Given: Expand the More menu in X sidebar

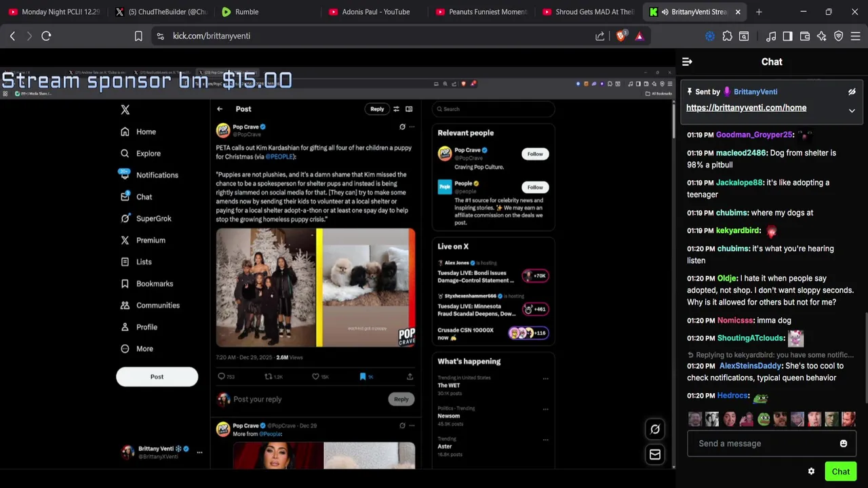Looking at the screenshot, I should click(137, 348).
